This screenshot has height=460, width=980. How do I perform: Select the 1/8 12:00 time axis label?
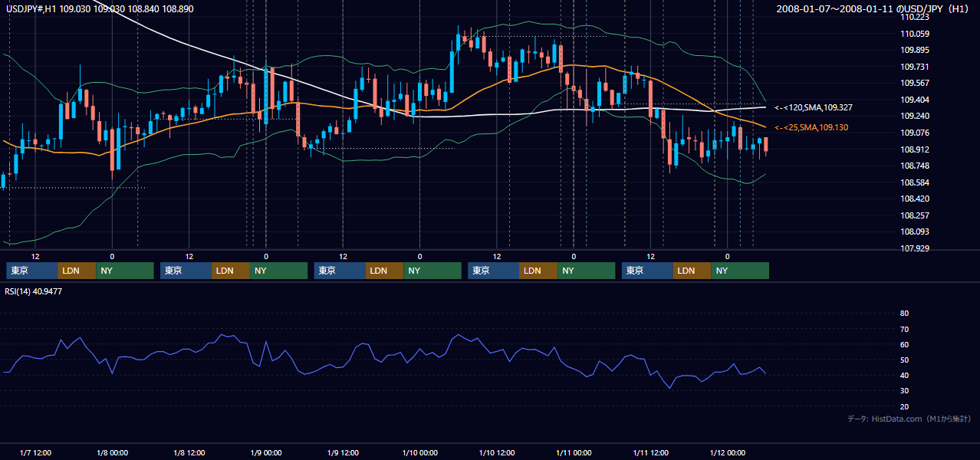coord(189,453)
